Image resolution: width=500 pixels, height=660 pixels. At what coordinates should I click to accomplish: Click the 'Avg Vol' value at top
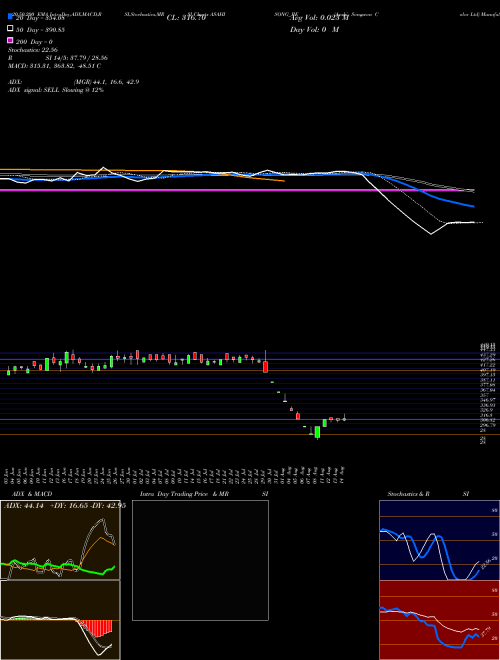pos(319,17)
